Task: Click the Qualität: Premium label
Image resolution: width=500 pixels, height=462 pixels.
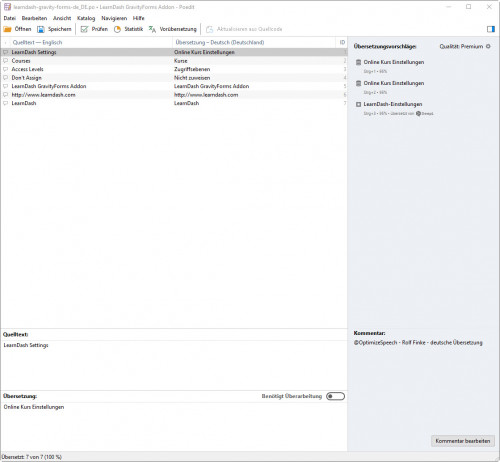Action: click(x=461, y=46)
